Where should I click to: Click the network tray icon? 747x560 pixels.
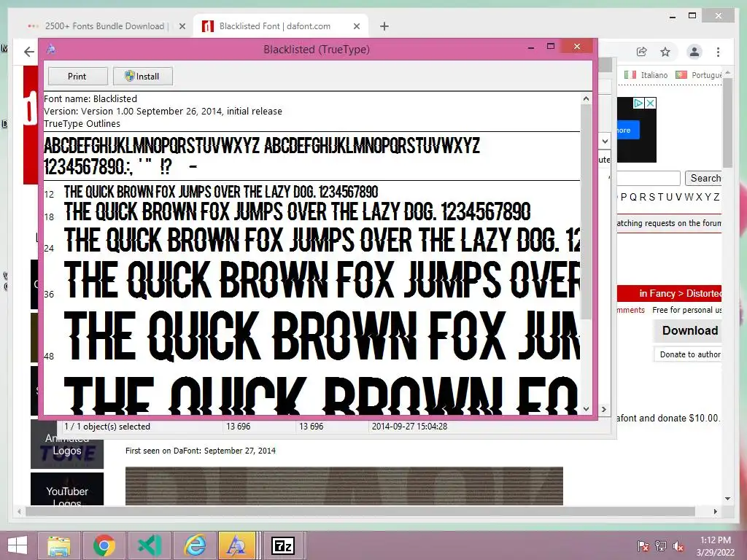661,546
